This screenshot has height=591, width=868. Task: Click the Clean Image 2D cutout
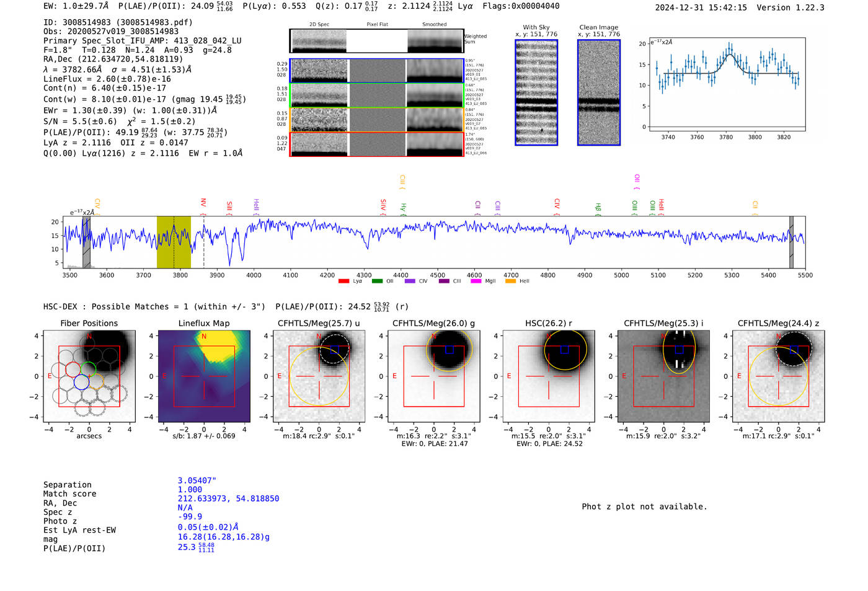pos(599,92)
